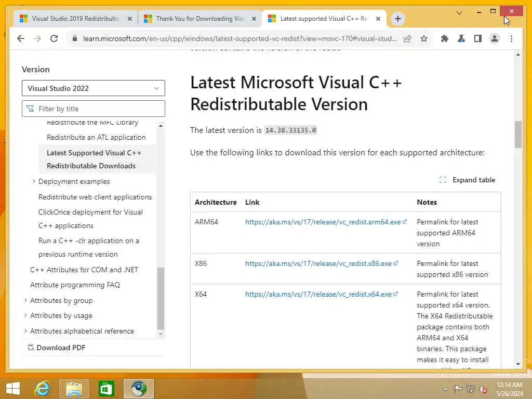Close the Visual Studio 2019 Redistribution tab
Viewport: 532px width, 399px height.
coord(129,19)
